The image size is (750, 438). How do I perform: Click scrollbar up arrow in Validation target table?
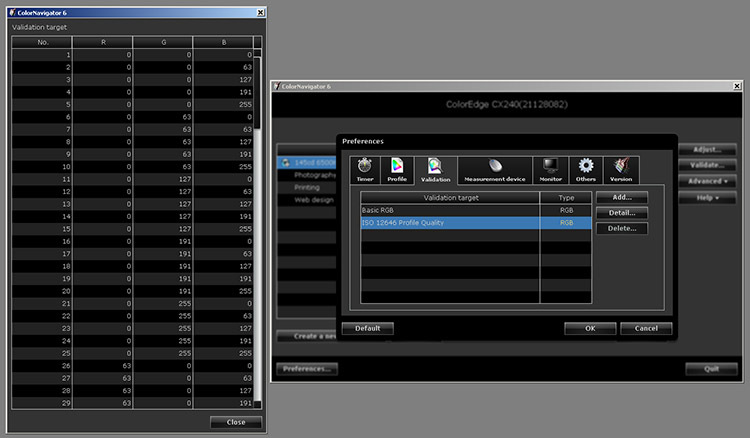(x=257, y=53)
